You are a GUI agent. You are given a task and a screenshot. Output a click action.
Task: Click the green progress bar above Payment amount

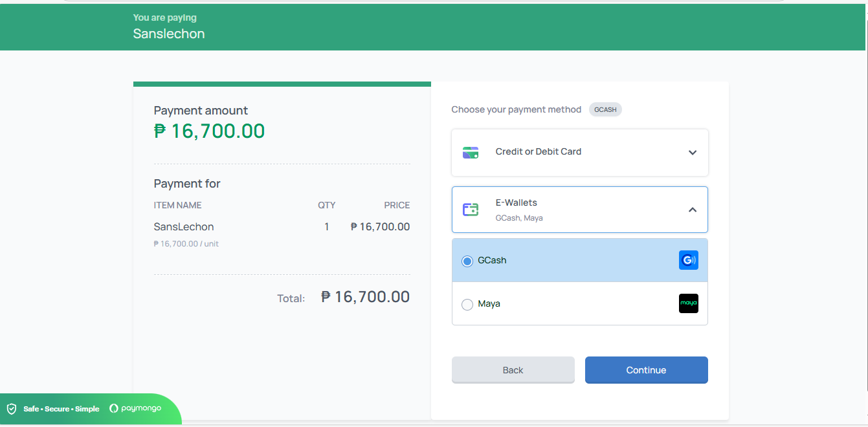(282, 83)
